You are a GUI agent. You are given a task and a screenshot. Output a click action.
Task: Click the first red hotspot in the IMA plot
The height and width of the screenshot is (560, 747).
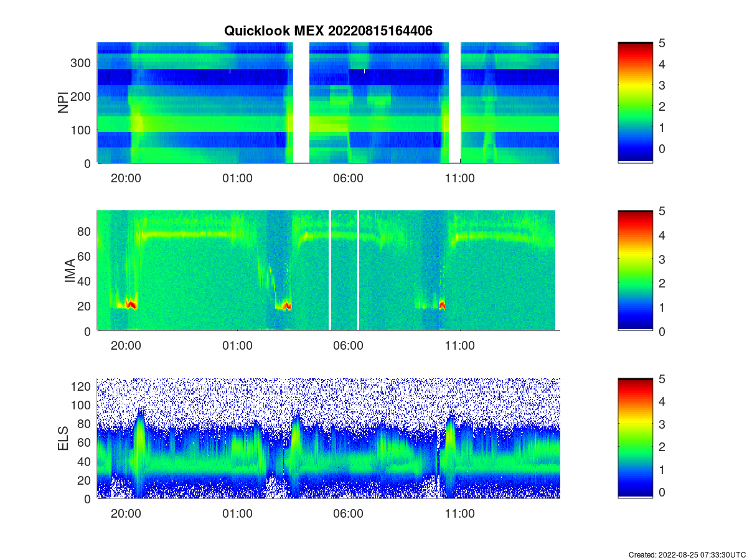[x=131, y=304]
